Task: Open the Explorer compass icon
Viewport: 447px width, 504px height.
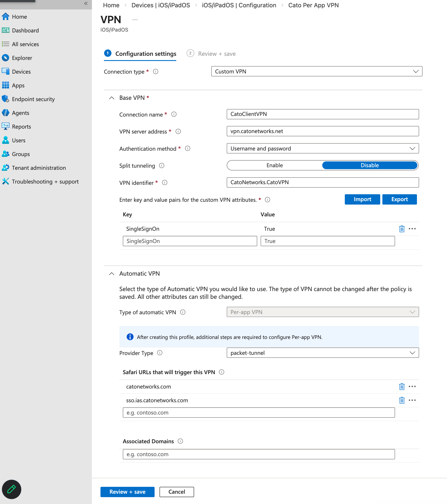Action: (5, 58)
